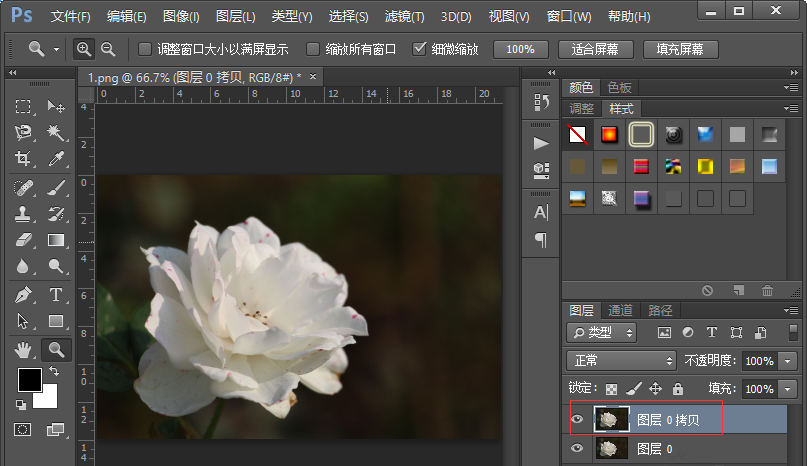807x466 pixels.
Task: Uncheck the scrubby zoom checkbox
Action: click(x=420, y=49)
